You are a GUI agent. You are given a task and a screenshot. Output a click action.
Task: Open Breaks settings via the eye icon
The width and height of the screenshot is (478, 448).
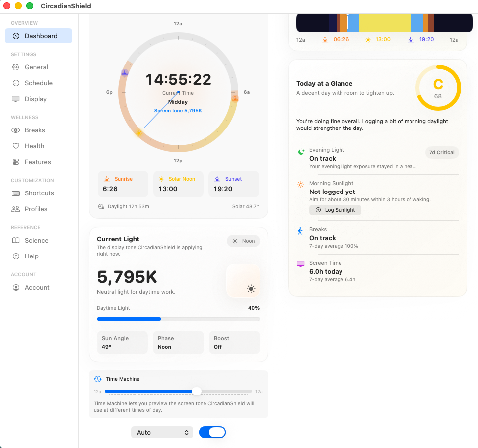coord(16,130)
